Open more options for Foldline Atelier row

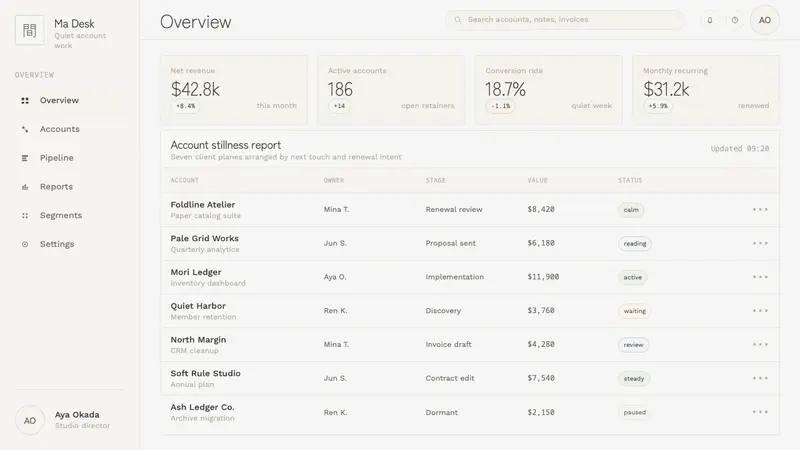pos(760,209)
